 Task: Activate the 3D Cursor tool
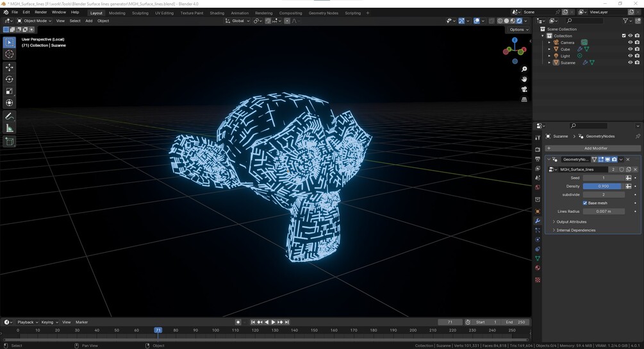tap(9, 55)
